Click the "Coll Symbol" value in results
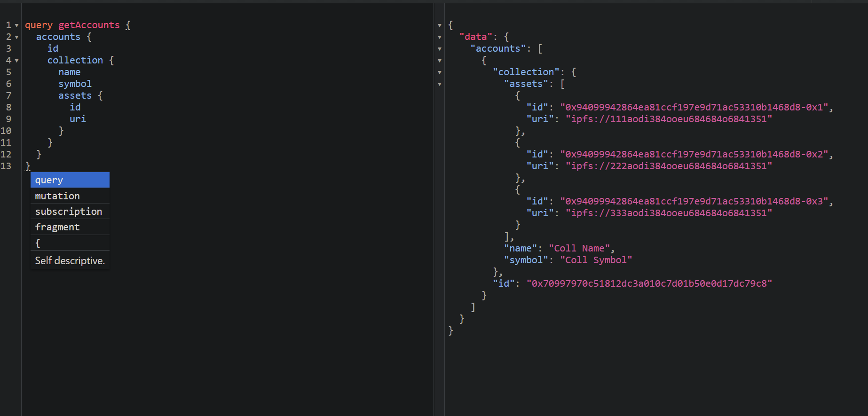This screenshot has width=868, height=416. (x=596, y=260)
